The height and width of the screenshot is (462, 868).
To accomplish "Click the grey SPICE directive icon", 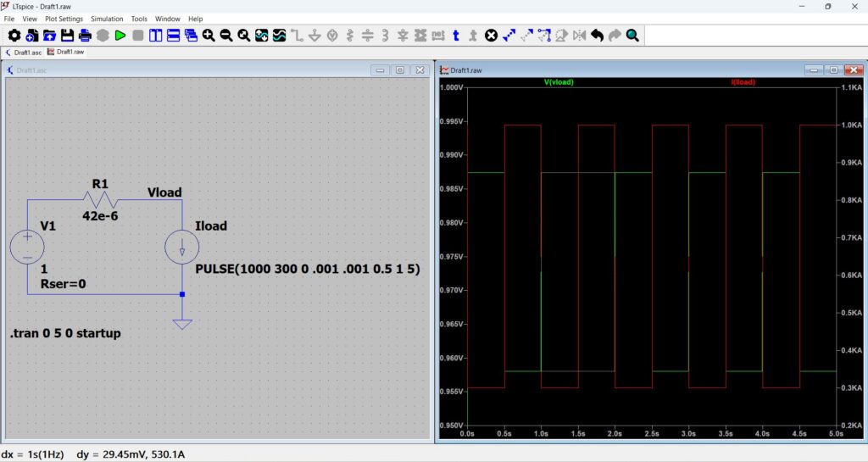I will tap(473, 36).
